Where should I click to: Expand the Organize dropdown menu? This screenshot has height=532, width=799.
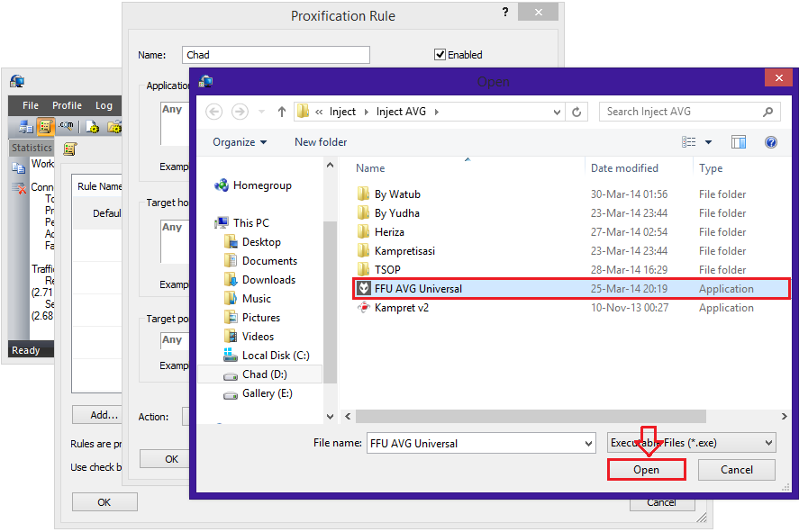coord(240,142)
